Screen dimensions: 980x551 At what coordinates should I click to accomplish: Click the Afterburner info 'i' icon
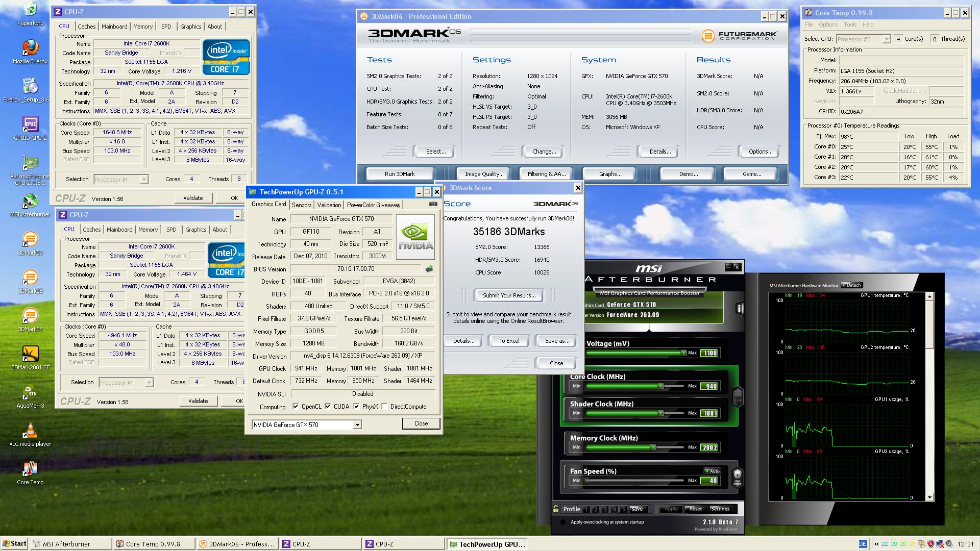(739, 308)
